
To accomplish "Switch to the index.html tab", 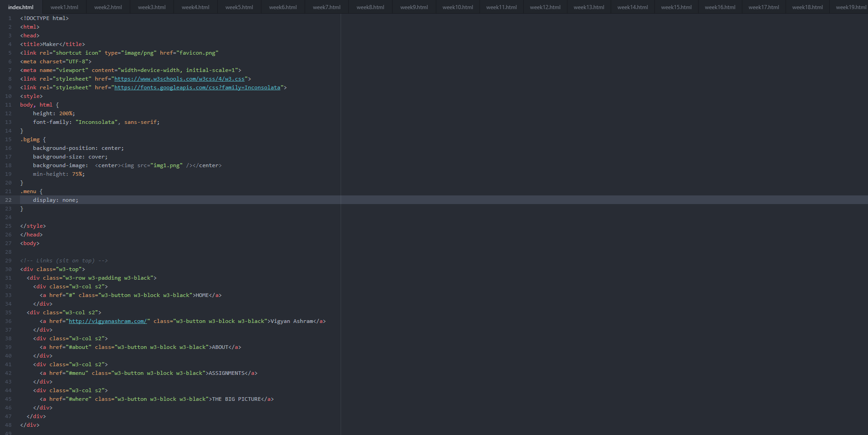I will (x=21, y=7).
